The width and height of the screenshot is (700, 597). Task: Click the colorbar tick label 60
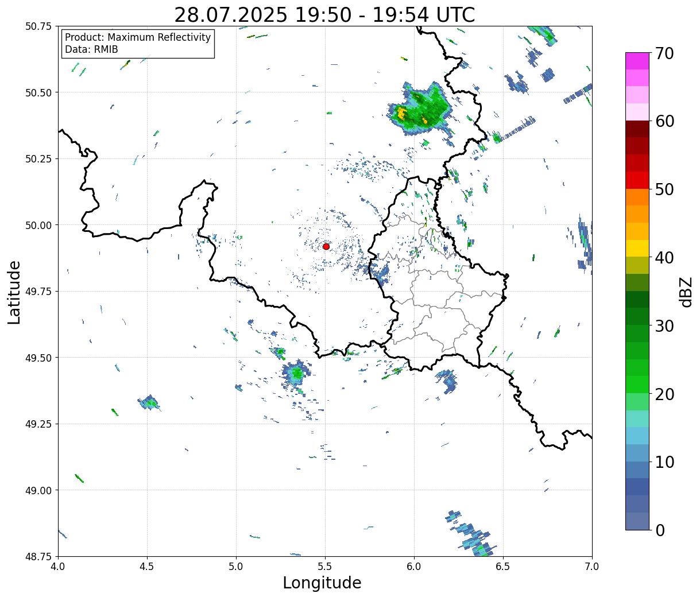664,121
